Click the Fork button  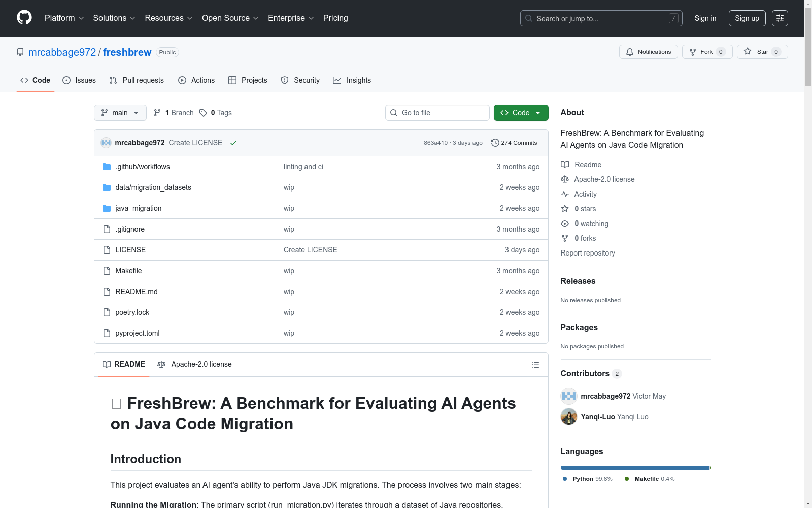tap(707, 52)
